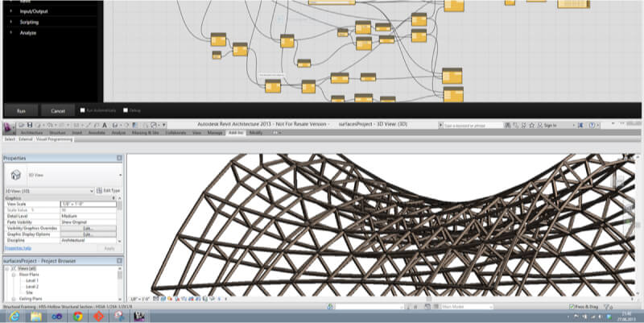644x323 pixels.
Task: Open the quick access Open-file icon
Action: (22, 125)
